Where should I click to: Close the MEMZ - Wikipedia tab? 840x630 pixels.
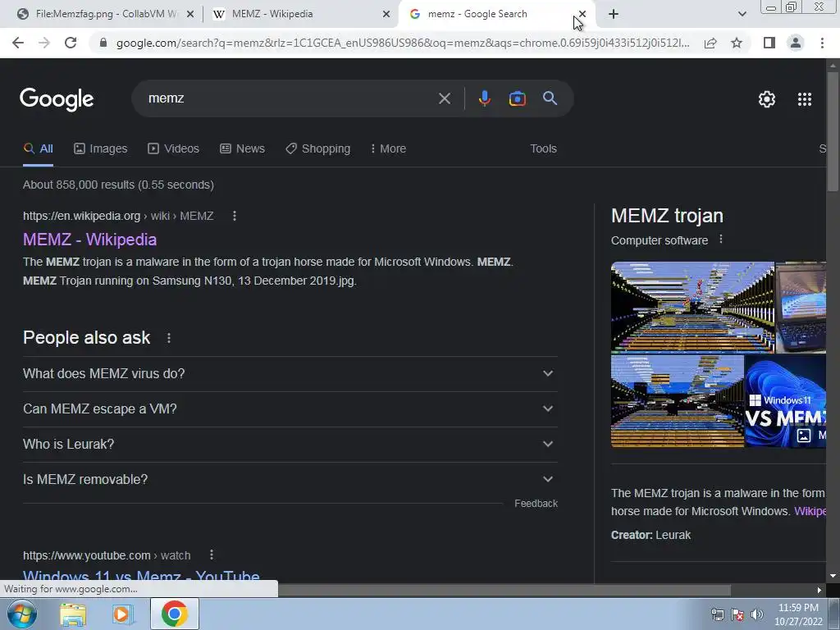[x=386, y=14]
